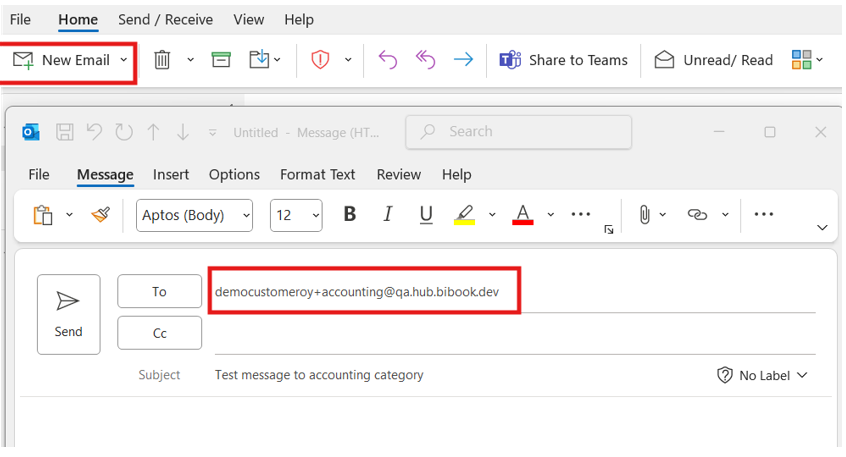Click the Share to Teams button
This screenshot has height=457, width=846.
click(563, 60)
